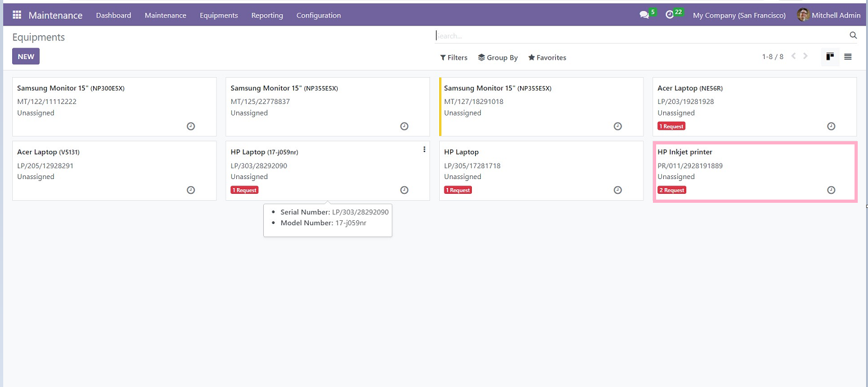Click 1 Request badge on Acer Laptop NE56R
This screenshot has height=387, width=868.
[x=672, y=126]
